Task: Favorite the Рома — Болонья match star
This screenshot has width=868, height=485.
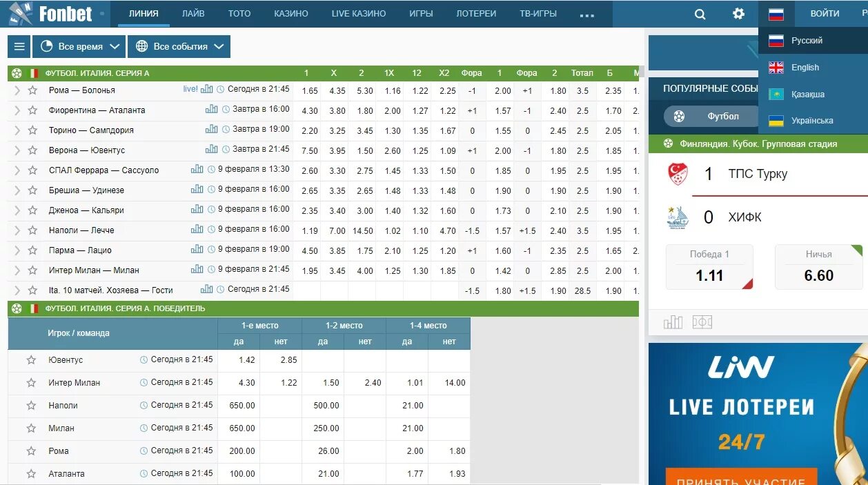Action: coord(32,90)
